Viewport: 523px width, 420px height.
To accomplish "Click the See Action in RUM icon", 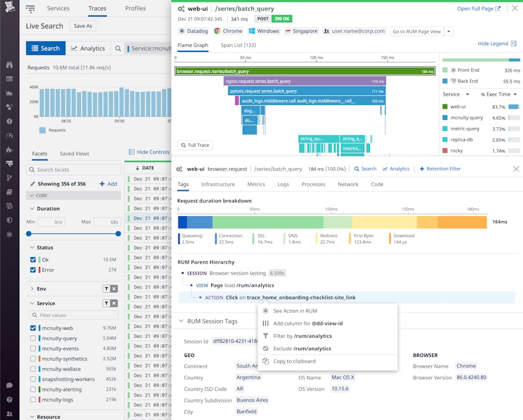I will 266,311.
